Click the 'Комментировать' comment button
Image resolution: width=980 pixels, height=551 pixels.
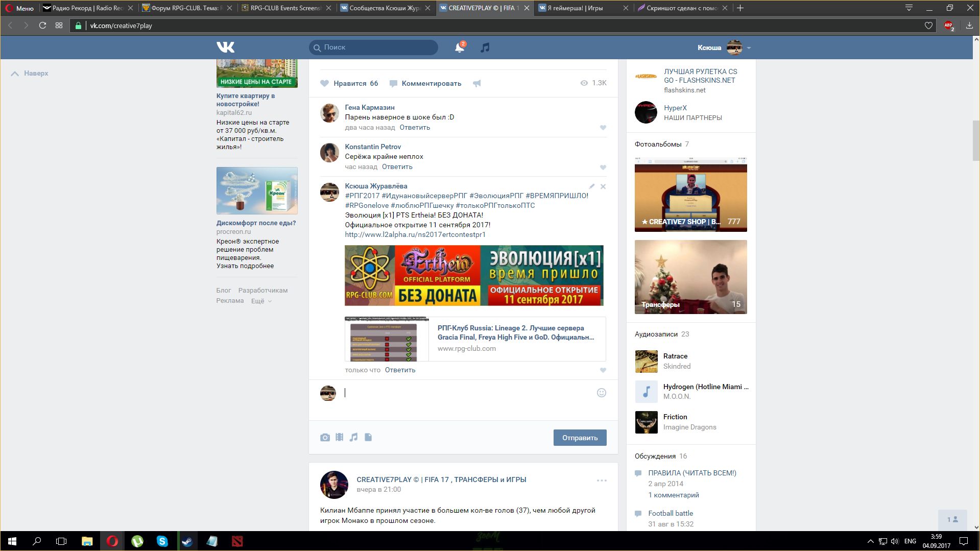(x=425, y=83)
